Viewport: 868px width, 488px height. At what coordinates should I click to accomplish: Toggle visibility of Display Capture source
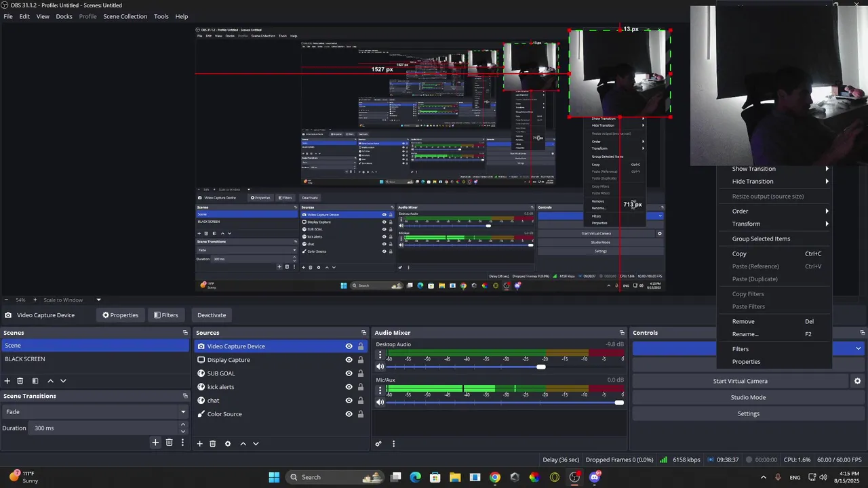(x=349, y=360)
